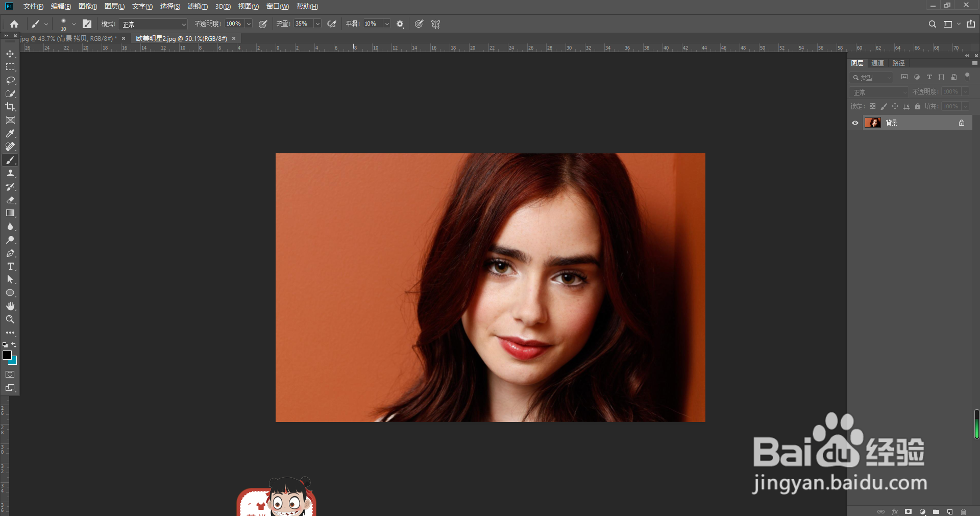Toggle shape layer filter icon

[941, 77]
